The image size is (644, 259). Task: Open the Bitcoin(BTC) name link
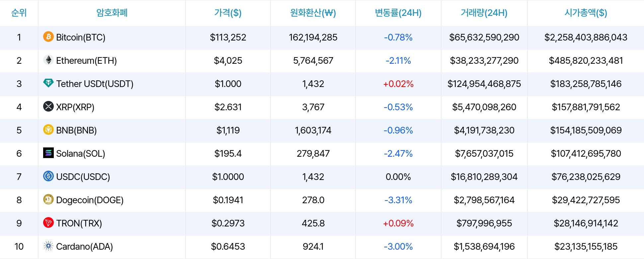tap(81, 37)
